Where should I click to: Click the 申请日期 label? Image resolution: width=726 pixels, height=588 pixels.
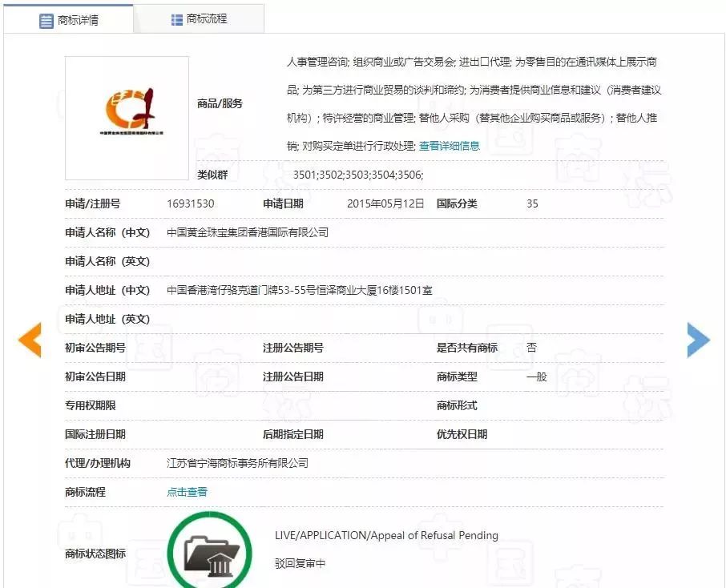[283, 203]
